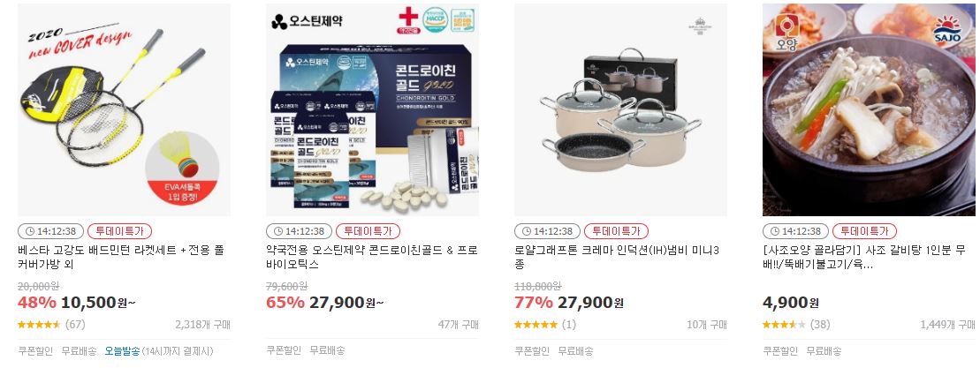Click the countdown timer icon on pot set
Screen dimensions: 980x368
pos(526,231)
